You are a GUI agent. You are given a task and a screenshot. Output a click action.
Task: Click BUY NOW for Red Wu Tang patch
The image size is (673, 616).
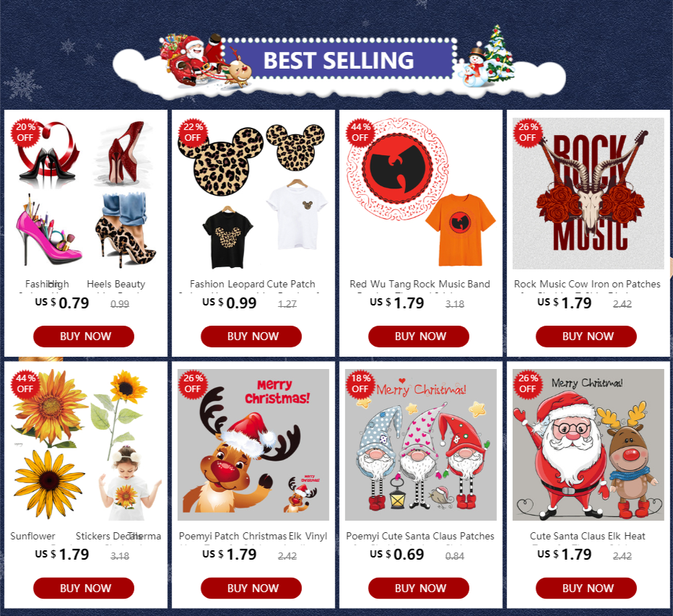pyautogui.click(x=419, y=336)
